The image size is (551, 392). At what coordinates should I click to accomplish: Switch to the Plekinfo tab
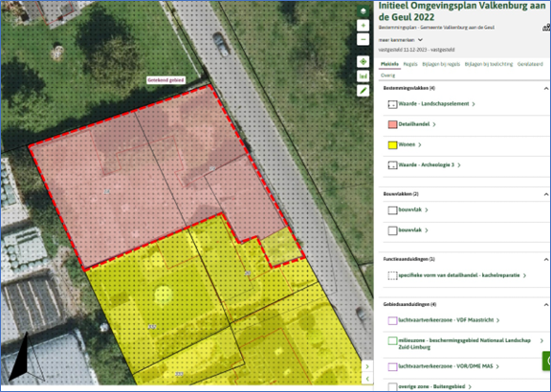(389, 64)
